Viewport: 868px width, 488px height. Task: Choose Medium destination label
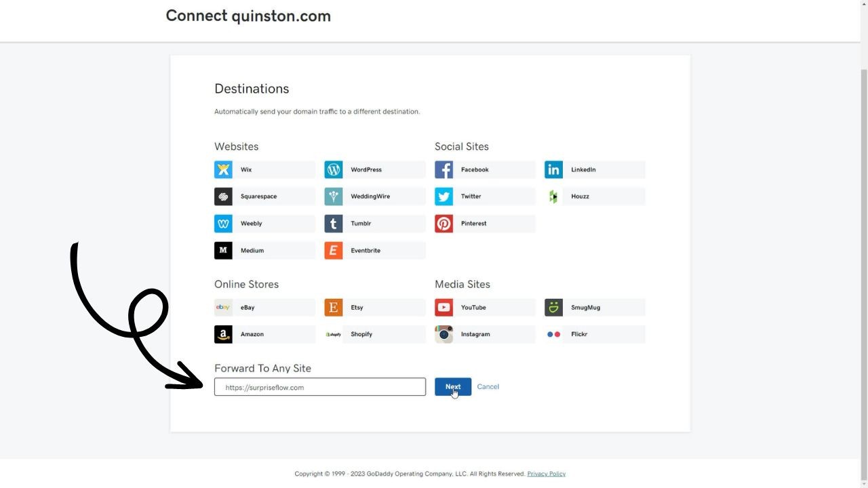point(252,250)
